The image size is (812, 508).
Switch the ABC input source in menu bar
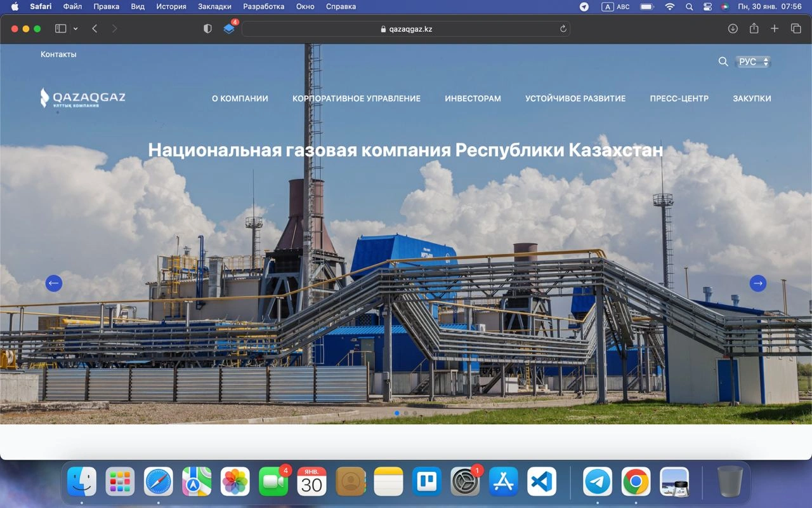615,7
